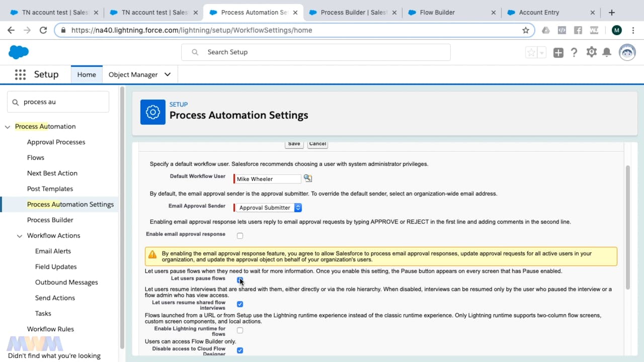
Task: Click the Save button
Action: pyautogui.click(x=294, y=144)
